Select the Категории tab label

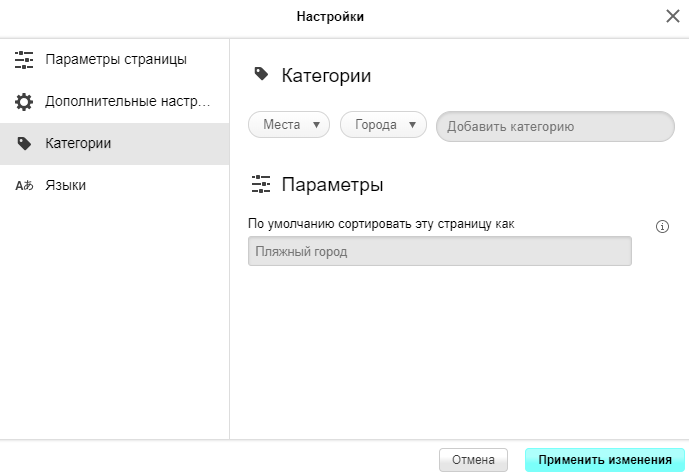[78, 144]
